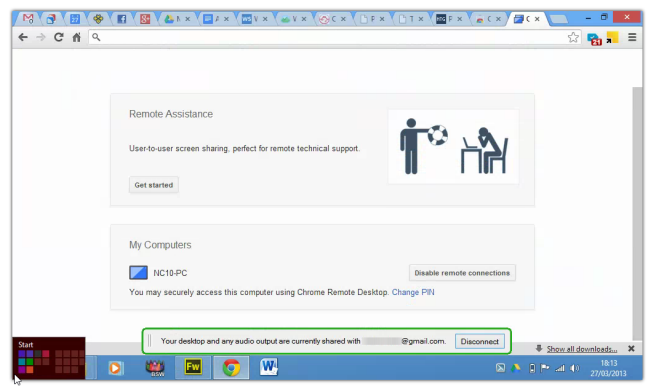Open the BSW taskbar application
Viewport: 650px width, 389px height.
(155, 367)
